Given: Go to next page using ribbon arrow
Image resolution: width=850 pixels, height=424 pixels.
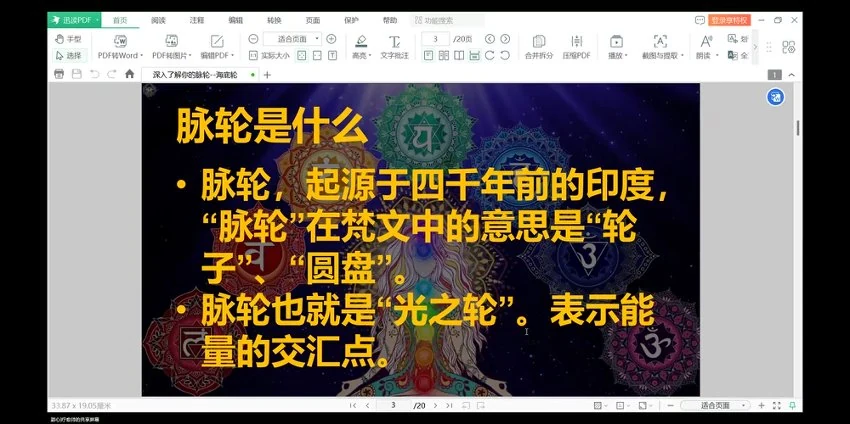Looking at the screenshot, I should coord(505,39).
